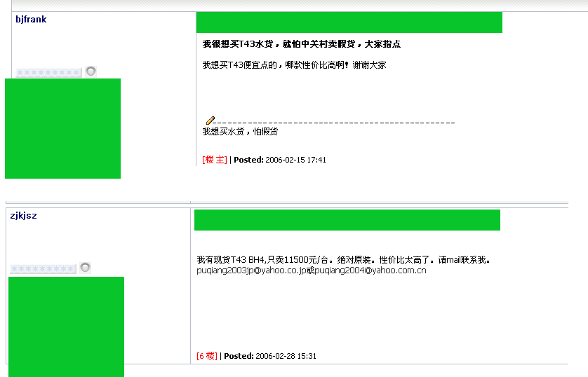The height and width of the screenshot is (377, 588).
Task: Click the status circle icon under bjfrank
Action: (91, 71)
